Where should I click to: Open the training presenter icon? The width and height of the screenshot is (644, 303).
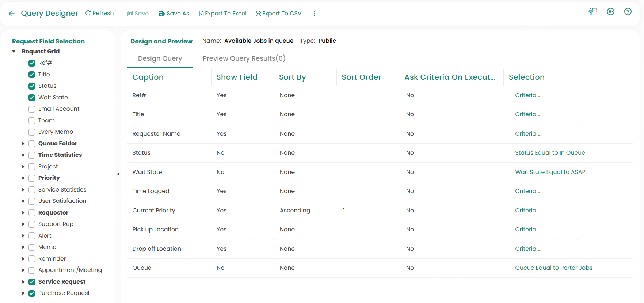pyautogui.click(x=592, y=12)
